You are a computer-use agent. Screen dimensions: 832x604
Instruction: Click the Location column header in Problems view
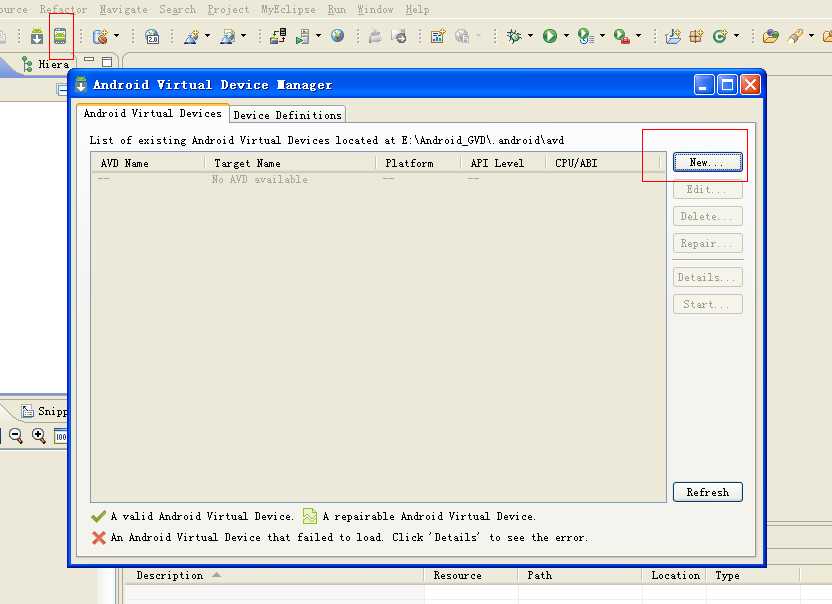click(x=674, y=575)
